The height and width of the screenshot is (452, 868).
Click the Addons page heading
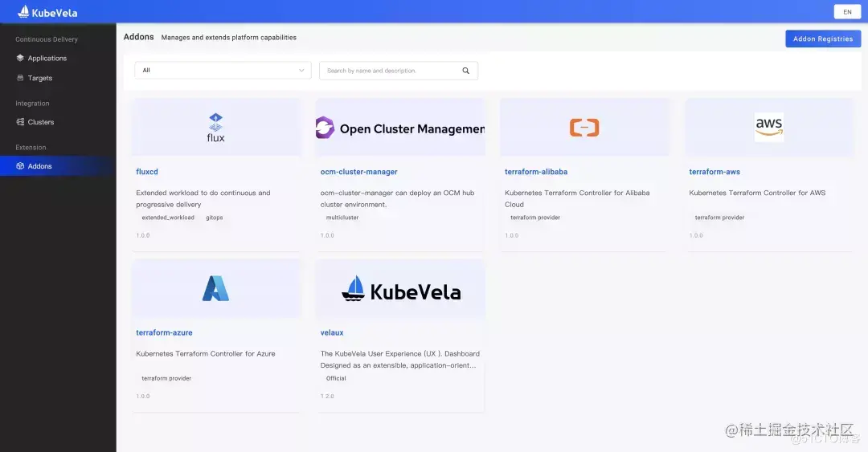pyautogui.click(x=138, y=37)
